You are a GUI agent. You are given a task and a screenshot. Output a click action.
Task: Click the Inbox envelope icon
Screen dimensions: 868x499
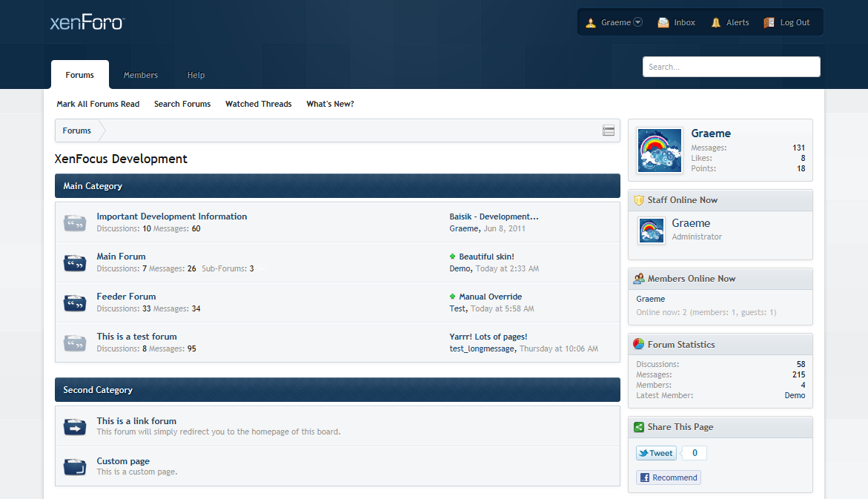(663, 22)
